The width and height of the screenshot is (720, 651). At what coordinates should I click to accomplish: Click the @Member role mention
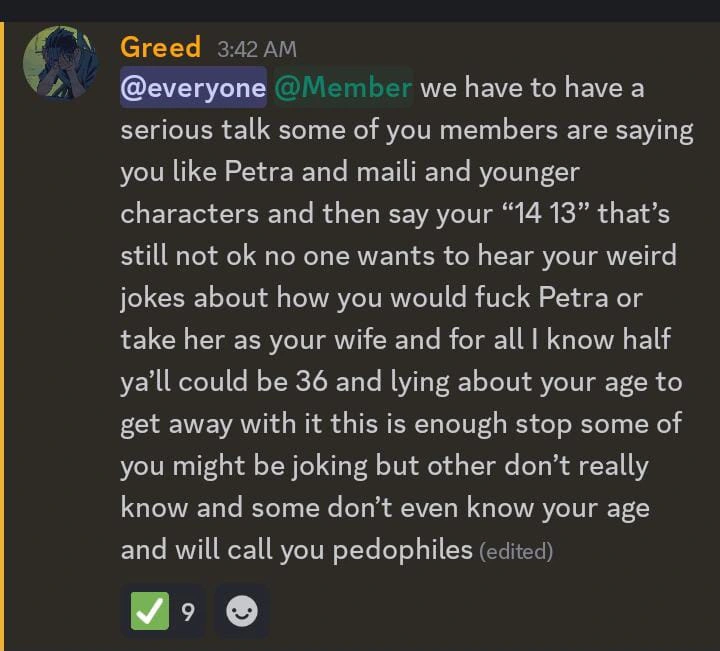point(342,88)
